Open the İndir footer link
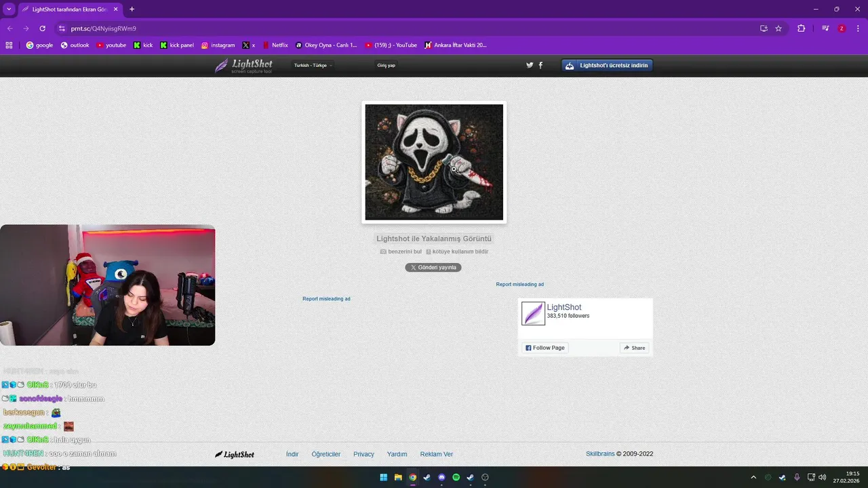 (292, 454)
